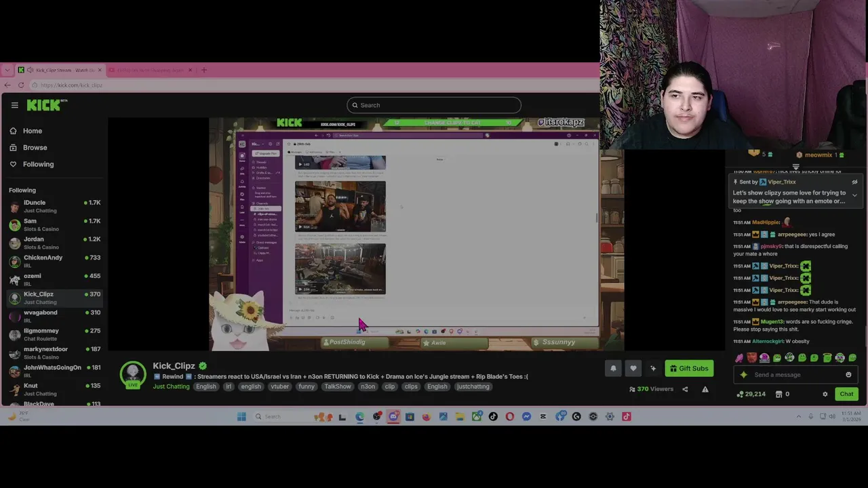This screenshot has width=868, height=488.
Task: Open Sam channel in Following list
Action: (x=54, y=224)
